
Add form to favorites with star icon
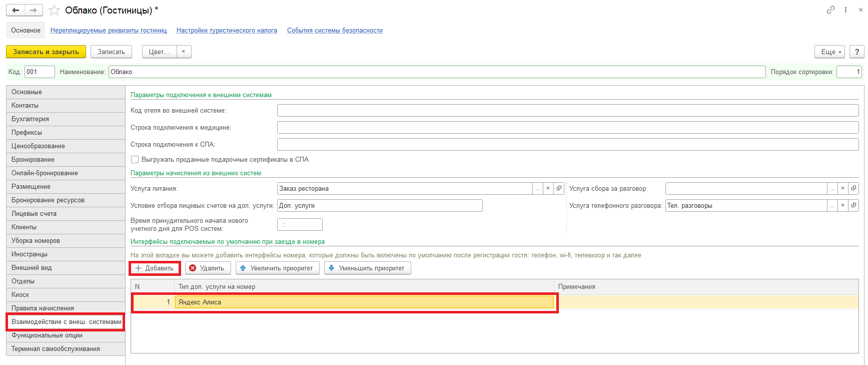point(54,11)
